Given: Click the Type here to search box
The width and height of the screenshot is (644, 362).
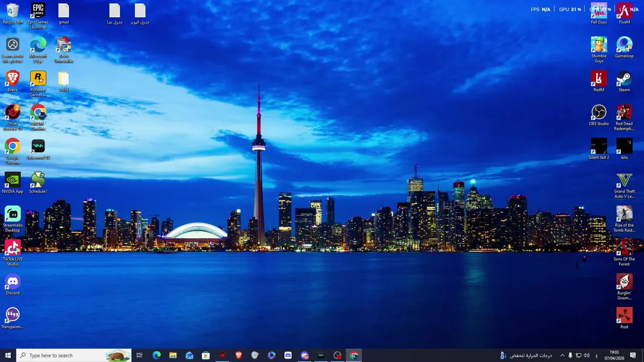Looking at the screenshot, I should tap(73, 355).
